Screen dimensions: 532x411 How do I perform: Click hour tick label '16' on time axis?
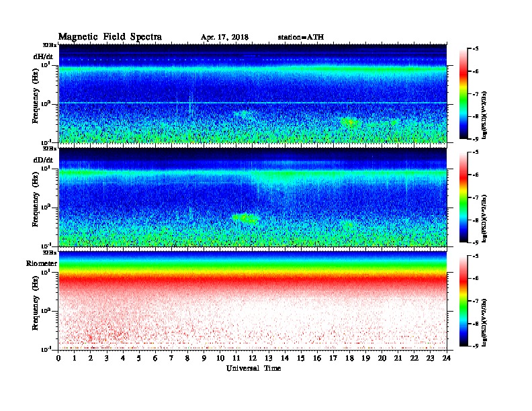(317, 358)
